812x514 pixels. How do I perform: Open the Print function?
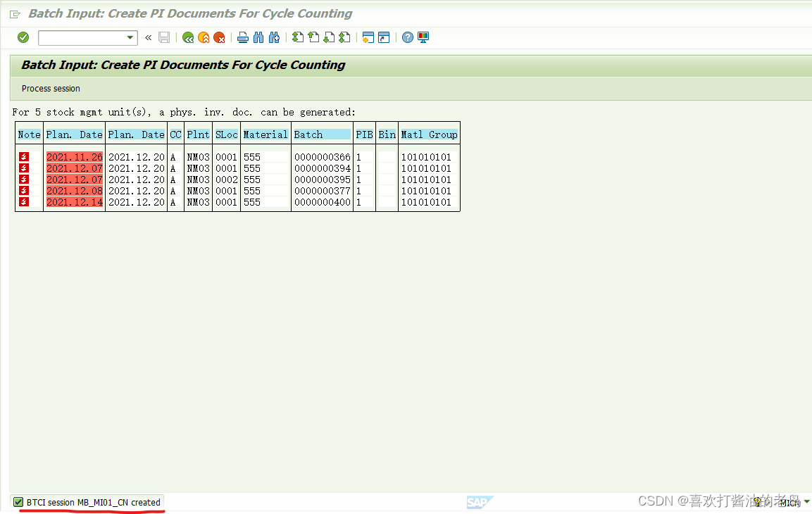click(x=242, y=37)
